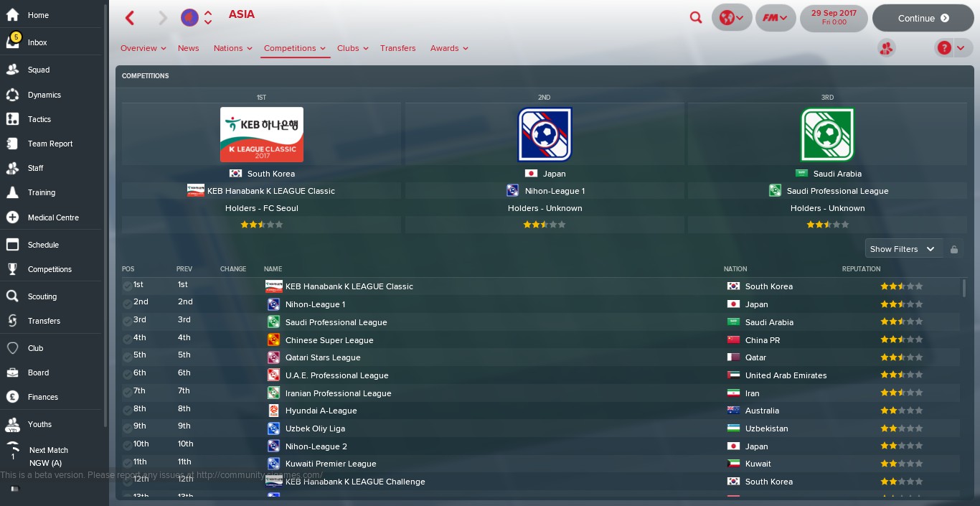
Task: Click the red search magnifier icon
Action: [x=695, y=18]
